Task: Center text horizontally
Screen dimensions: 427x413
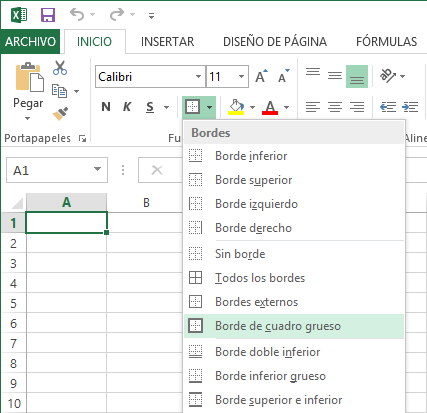Action: (x=335, y=107)
